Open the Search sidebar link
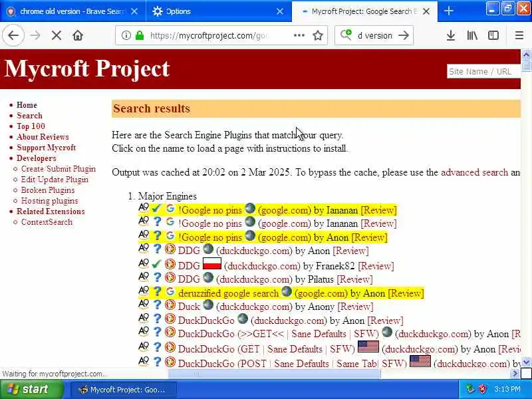Viewport: 532px width, 399px height. click(x=29, y=115)
